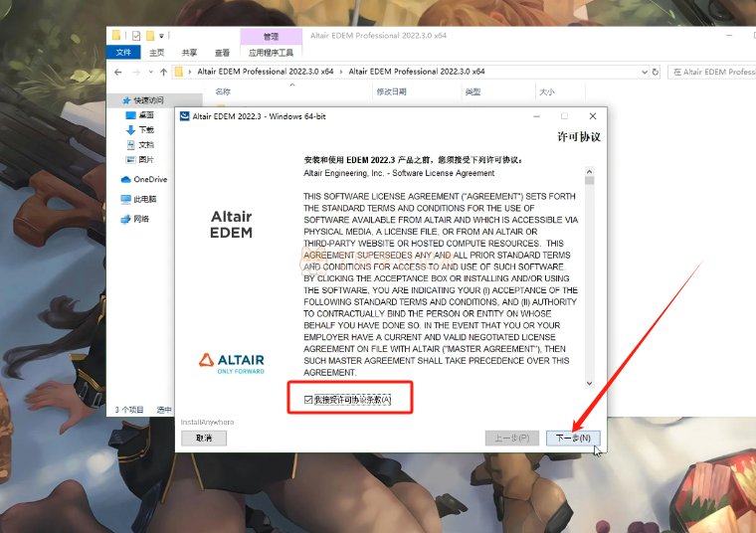Switch to the 主页 ribbon tab

click(157, 53)
